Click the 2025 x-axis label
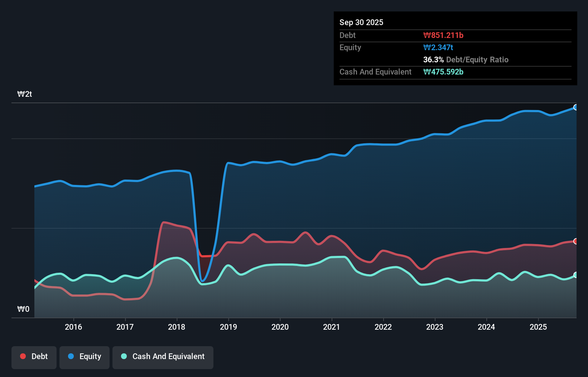Viewport: 588px width, 377px height. point(538,327)
